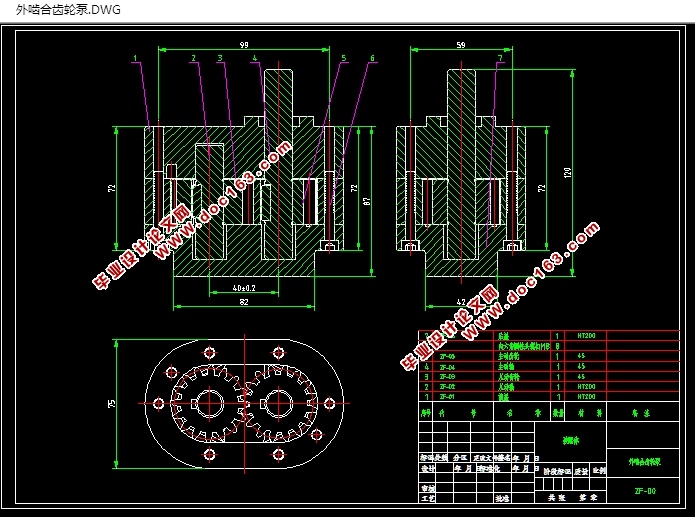Viewport: 695px width, 517px height.
Task: Click the 分区 label in title block
Action: point(460,457)
